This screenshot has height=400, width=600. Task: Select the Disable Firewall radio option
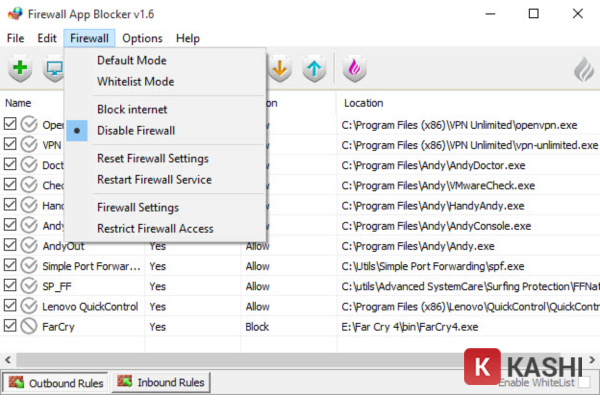point(136,131)
